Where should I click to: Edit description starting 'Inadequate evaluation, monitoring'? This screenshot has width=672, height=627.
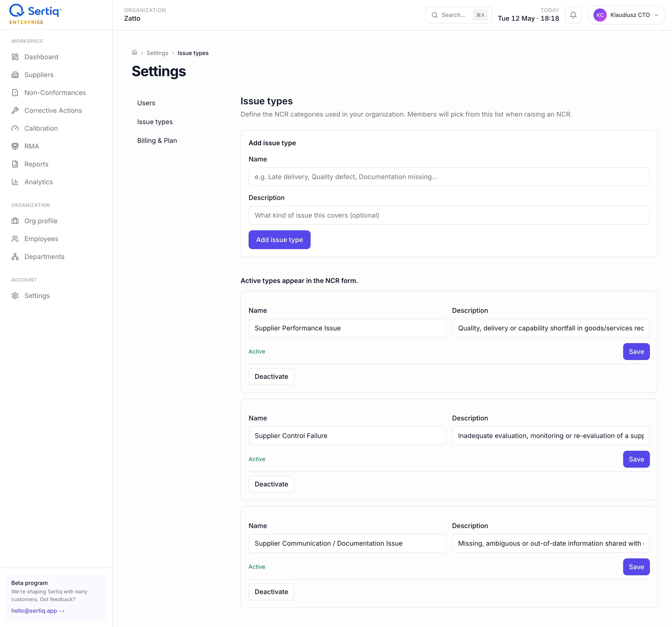point(550,436)
